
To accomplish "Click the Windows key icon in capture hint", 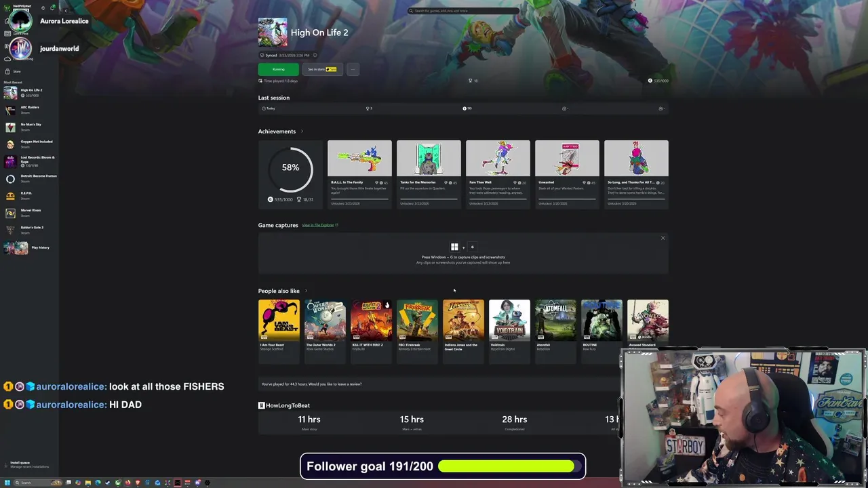I will pyautogui.click(x=454, y=247).
